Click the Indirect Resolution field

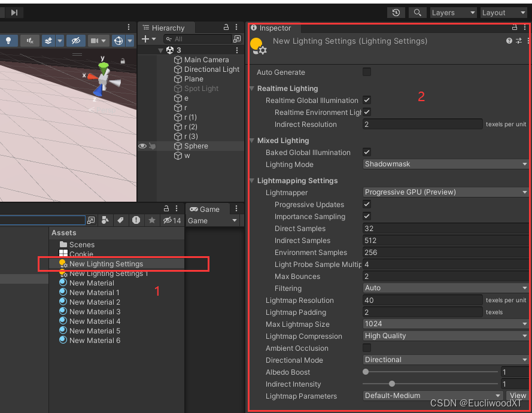[x=422, y=124]
